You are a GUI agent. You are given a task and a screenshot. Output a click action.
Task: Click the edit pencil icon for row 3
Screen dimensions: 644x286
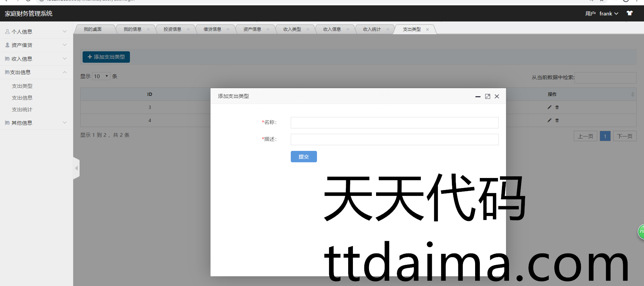(549, 107)
